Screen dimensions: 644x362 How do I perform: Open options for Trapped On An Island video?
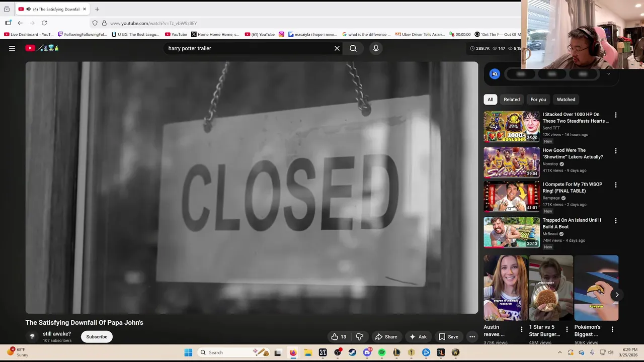615,221
